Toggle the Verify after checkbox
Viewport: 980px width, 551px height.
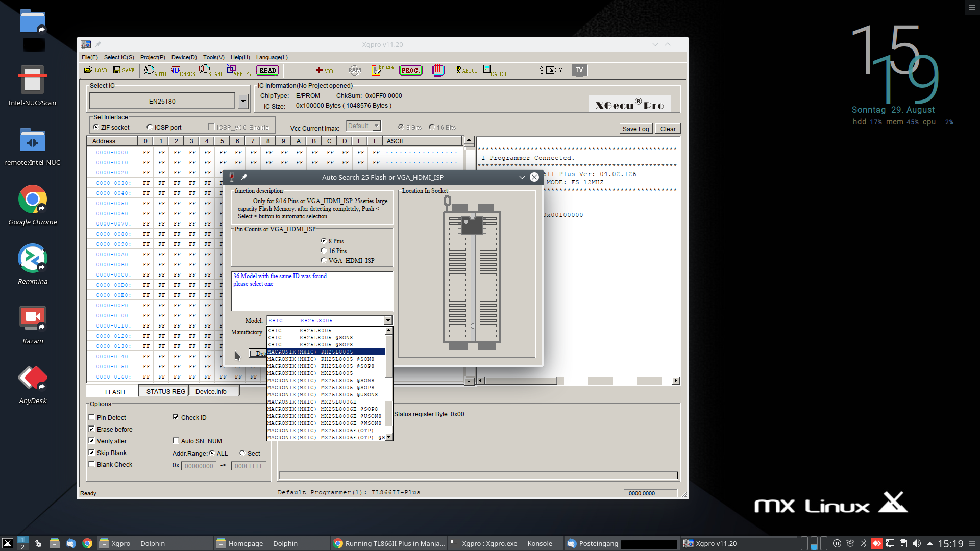92,441
